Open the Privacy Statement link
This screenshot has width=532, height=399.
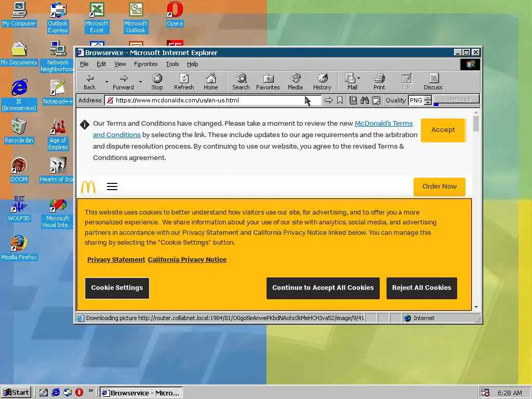point(116,260)
